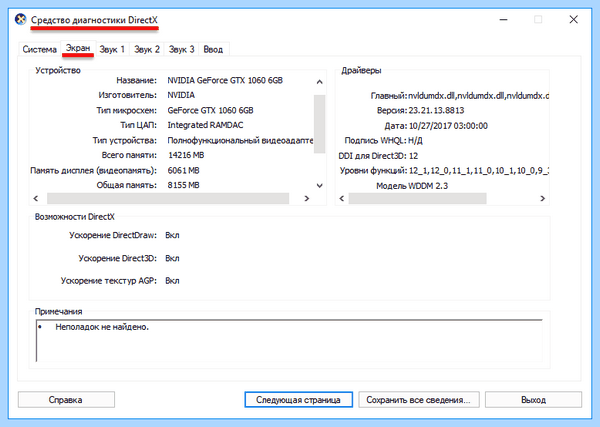Click the device panel vertical scrollbar thumb
The image size is (600, 427).
tap(320, 124)
